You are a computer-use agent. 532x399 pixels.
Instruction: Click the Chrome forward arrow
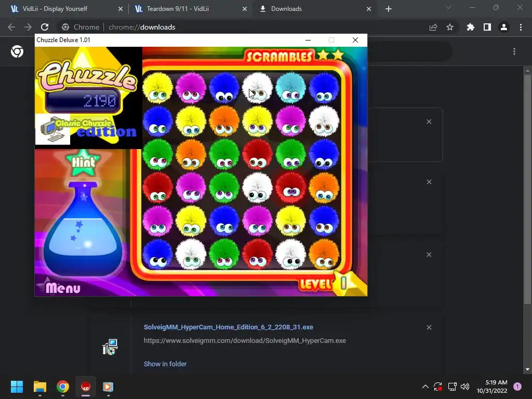point(28,27)
